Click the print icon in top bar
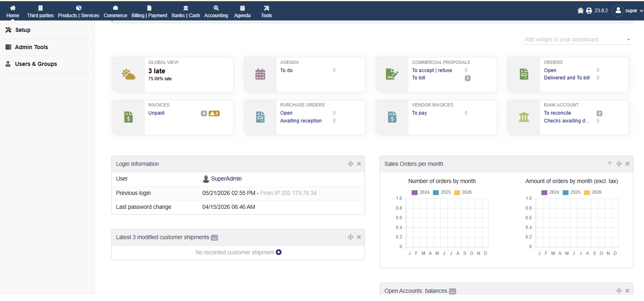This screenshot has height=301, width=644. point(589,11)
